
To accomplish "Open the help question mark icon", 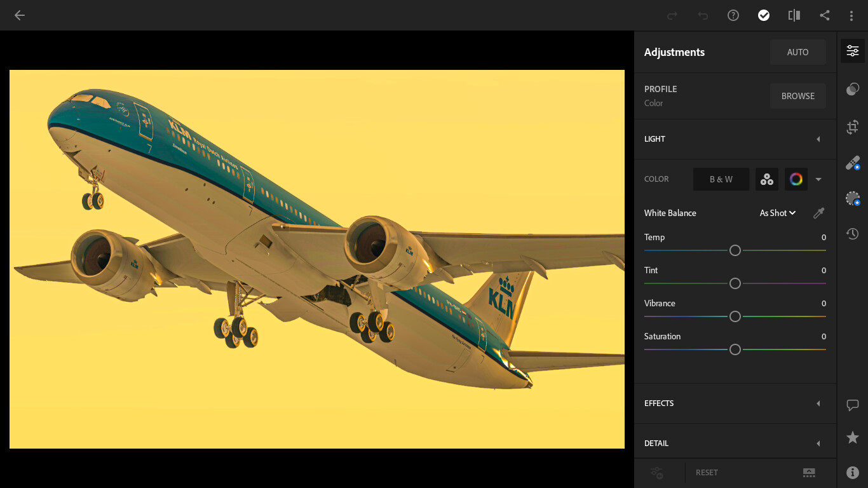I will click(x=733, y=15).
